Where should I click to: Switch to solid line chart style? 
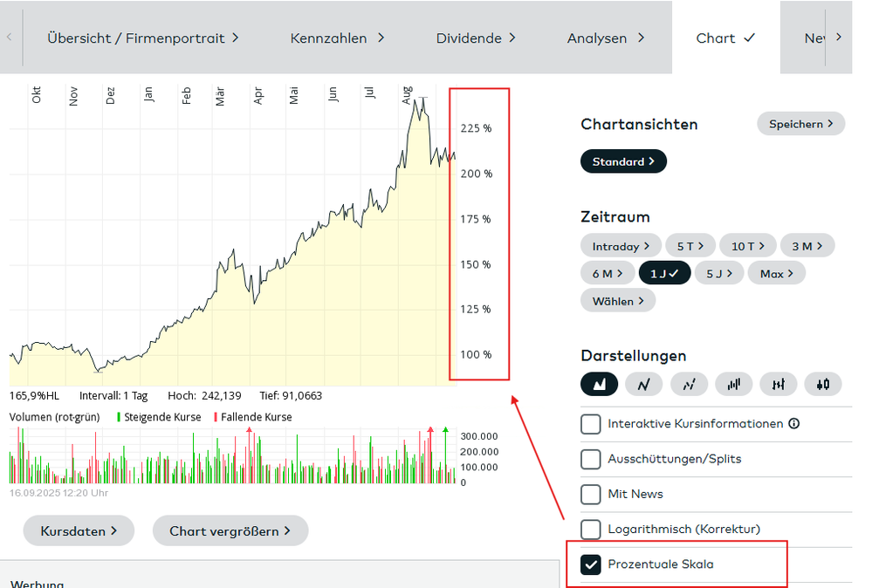coord(644,383)
